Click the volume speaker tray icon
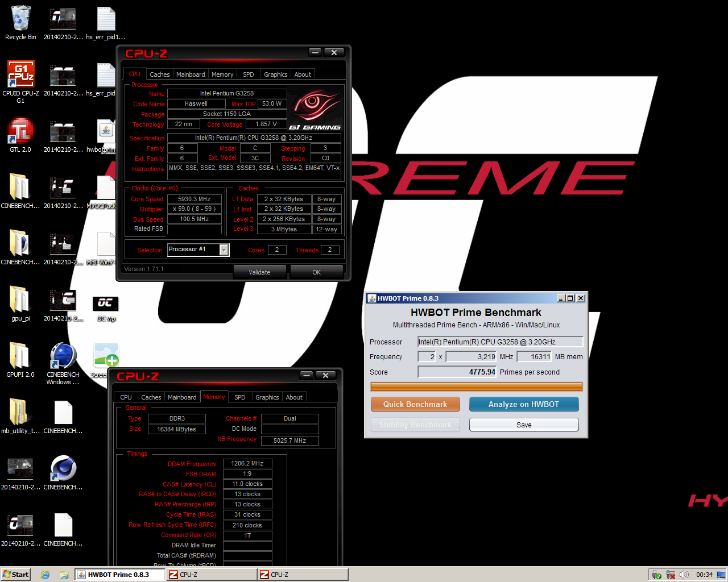The width and height of the screenshot is (728, 582). [x=684, y=575]
